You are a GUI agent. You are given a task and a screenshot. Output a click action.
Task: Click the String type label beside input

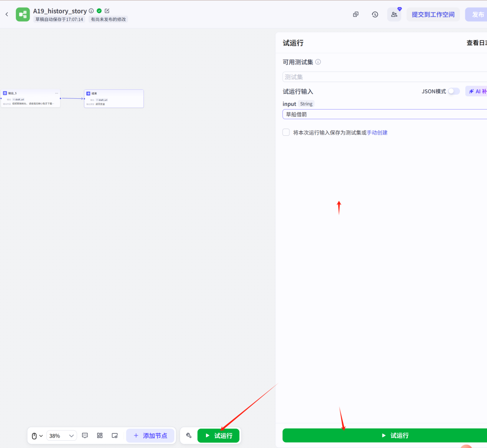(x=306, y=104)
